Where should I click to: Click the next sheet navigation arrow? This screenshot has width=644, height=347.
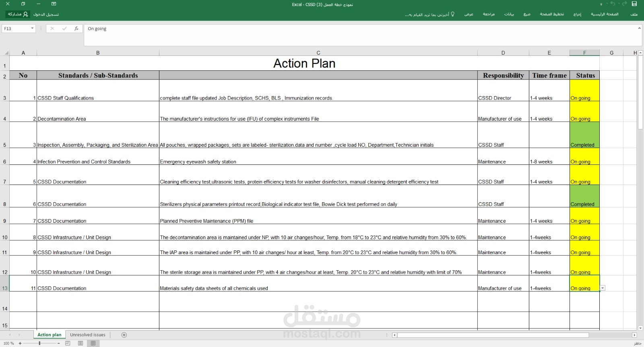[x=19, y=335]
